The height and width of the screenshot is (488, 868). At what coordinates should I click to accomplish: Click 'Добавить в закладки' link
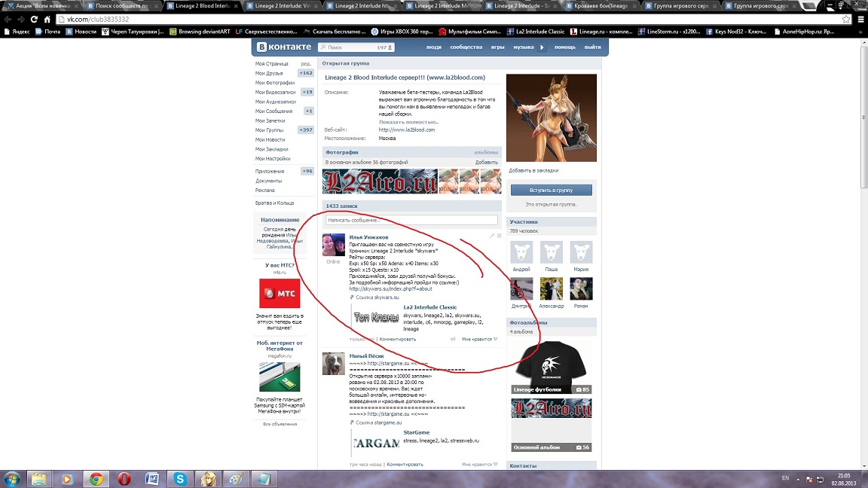(x=533, y=170)
